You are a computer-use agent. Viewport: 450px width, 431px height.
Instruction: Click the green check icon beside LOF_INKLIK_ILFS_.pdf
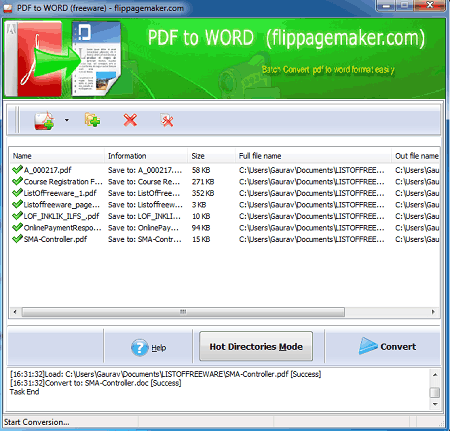17,216
